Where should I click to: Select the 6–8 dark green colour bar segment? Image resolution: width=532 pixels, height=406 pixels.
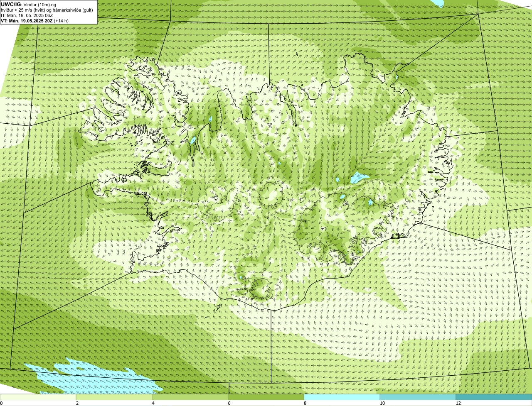click(x=266, y=397)
